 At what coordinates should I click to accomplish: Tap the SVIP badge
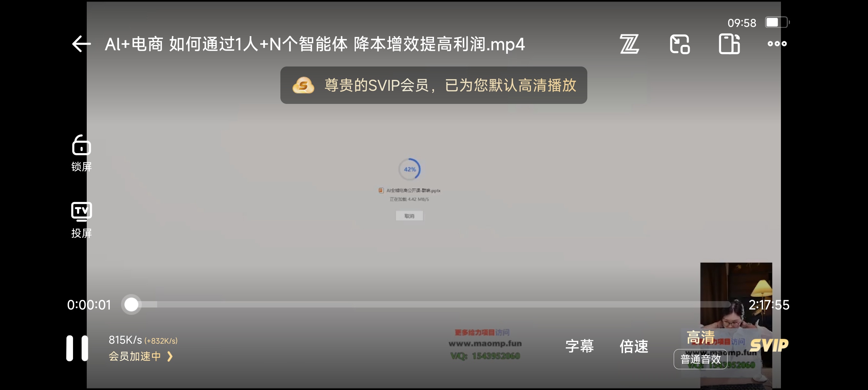coord(769,345)
